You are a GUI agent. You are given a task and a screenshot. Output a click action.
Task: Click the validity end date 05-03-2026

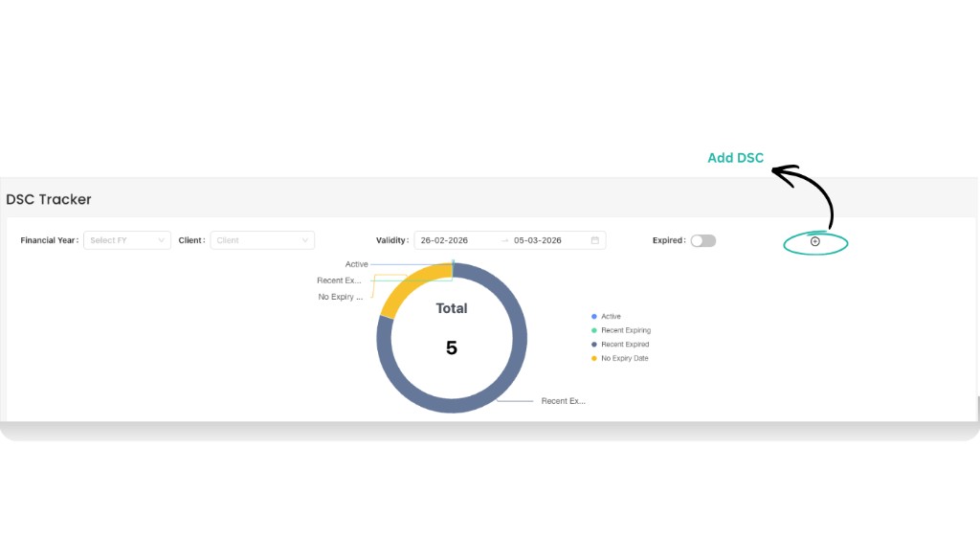click(538, 240)
